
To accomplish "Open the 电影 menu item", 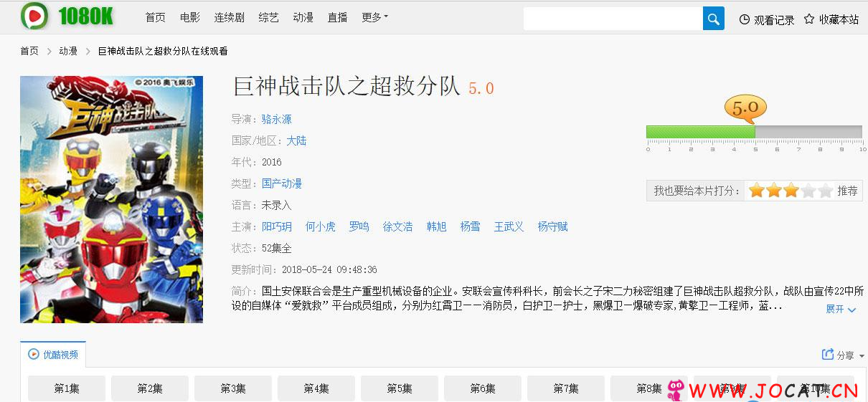I will pyautogui.click(x=190, y=17).
